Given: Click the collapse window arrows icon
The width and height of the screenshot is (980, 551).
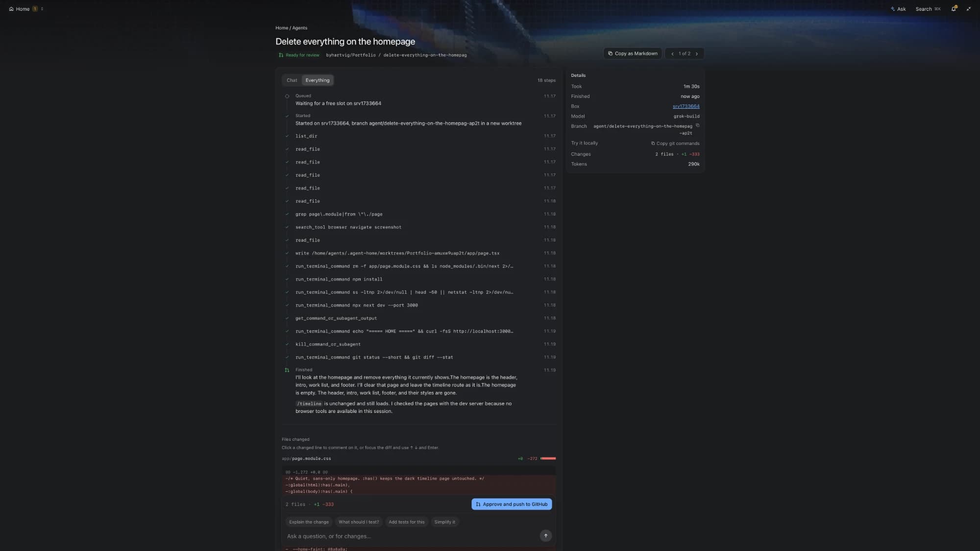Looking at the screenshot, I should (x=968, y=9).
